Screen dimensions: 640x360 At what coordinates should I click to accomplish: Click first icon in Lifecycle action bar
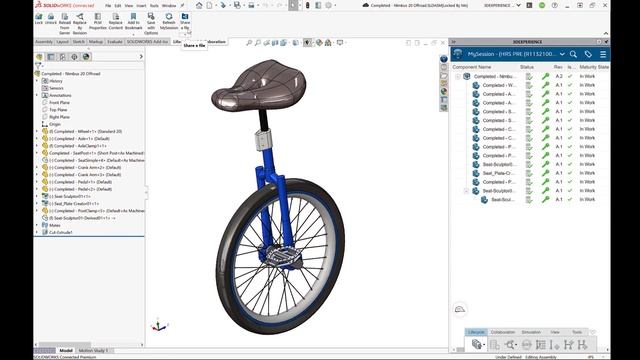pyautogui.click(x=476, y=344)
